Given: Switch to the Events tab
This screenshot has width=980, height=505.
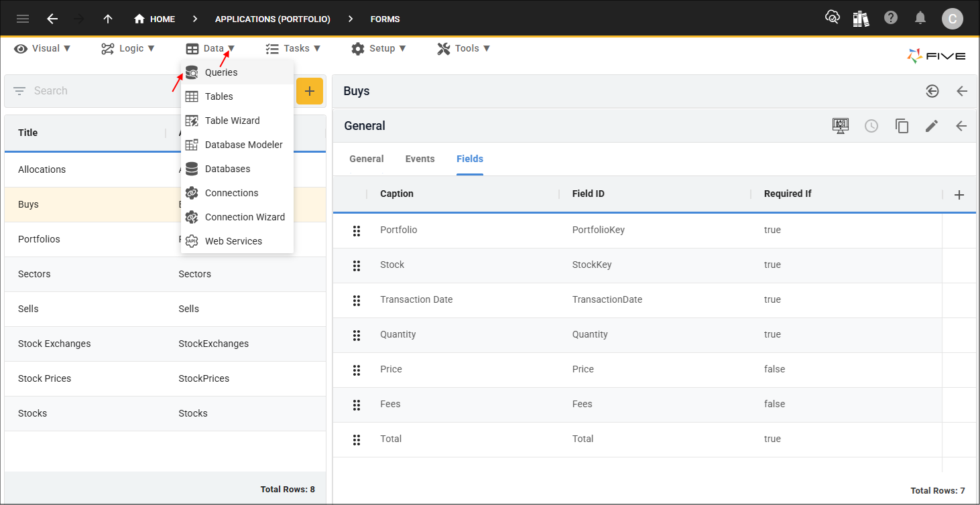Looking at the screenshot, I should point(420,159).
